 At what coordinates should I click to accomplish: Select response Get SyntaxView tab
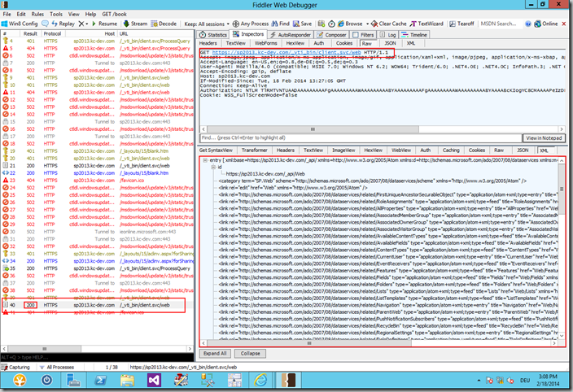click(216, 150)
